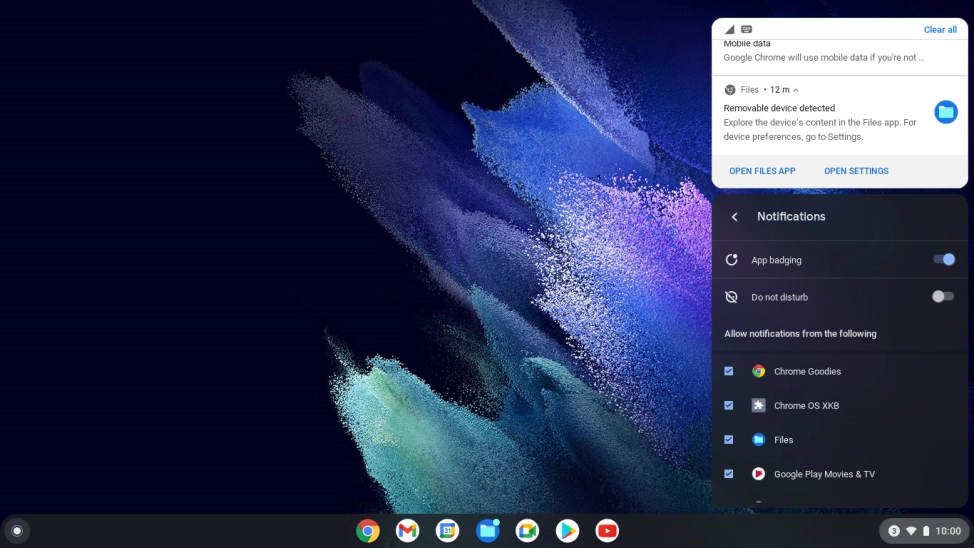Uncheck Chrome Goodies notifications
Viewport: 974px width, 548px height.
tap(729, 371)
